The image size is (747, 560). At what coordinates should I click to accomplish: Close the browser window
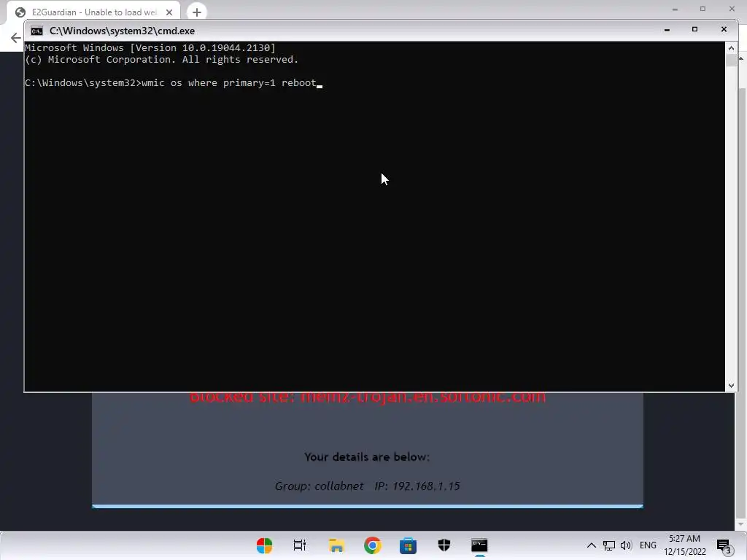[x=732, y=9]
